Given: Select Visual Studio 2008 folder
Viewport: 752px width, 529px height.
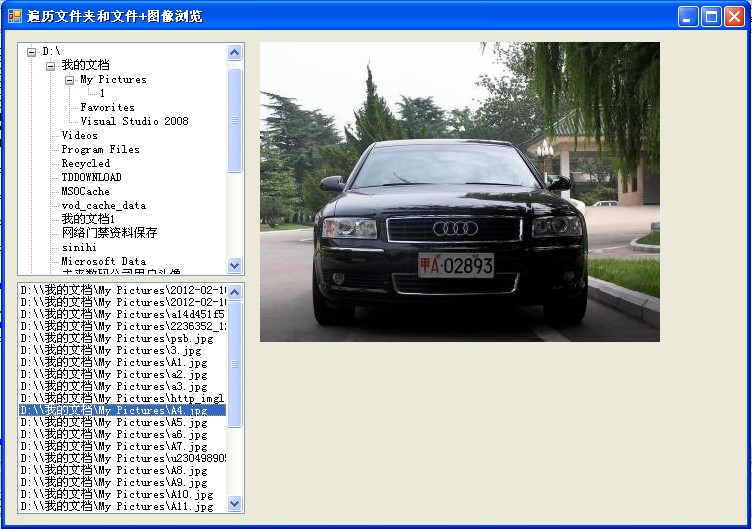Looking at the screenshot, I should coord(134,121).
